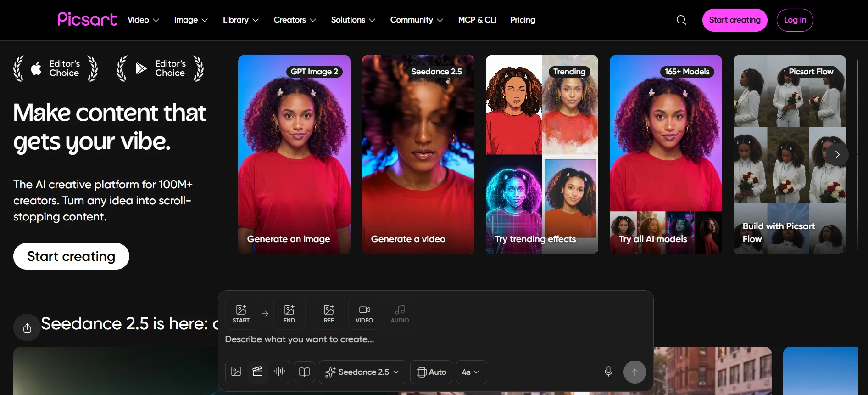
Task: Click the Seedance 2.5 card badge
Action: click(436, 72)
